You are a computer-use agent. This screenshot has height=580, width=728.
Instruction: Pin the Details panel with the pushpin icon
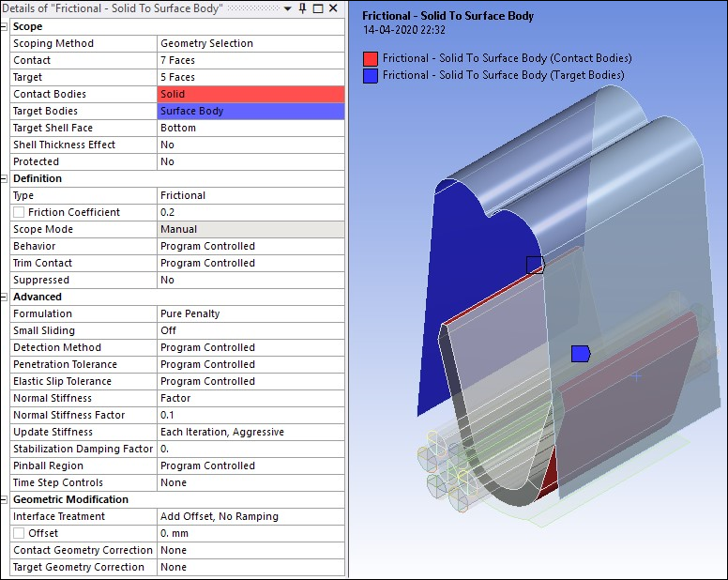pos(303,8)
